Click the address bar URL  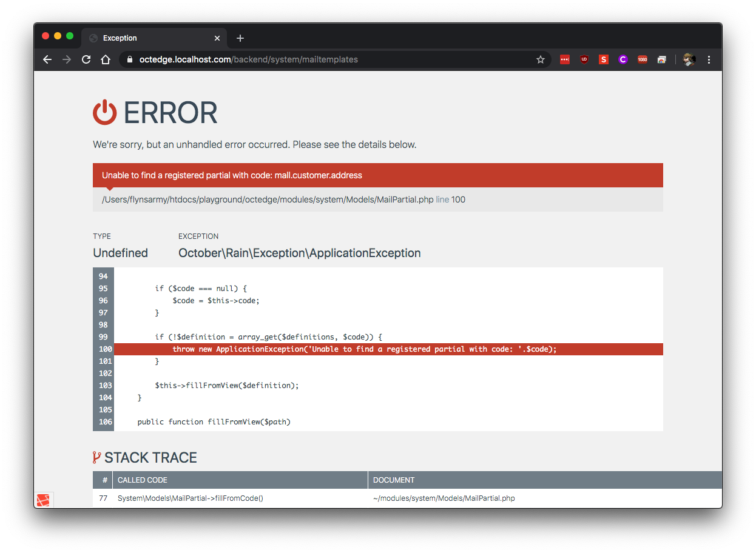click(249, 59)
